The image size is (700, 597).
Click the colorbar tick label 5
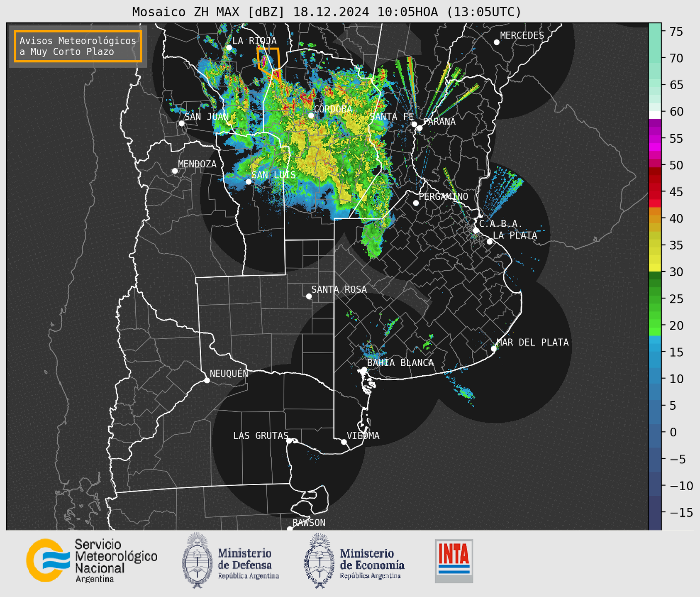(672, 406)
